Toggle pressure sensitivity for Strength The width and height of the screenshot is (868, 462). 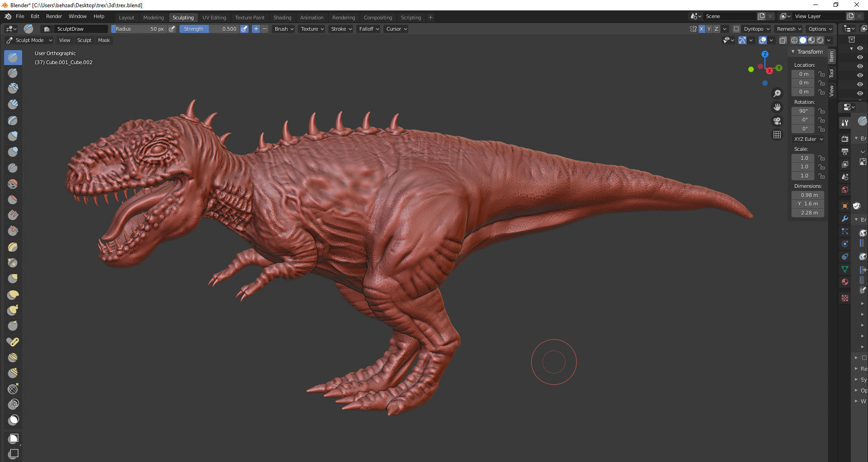244,29
